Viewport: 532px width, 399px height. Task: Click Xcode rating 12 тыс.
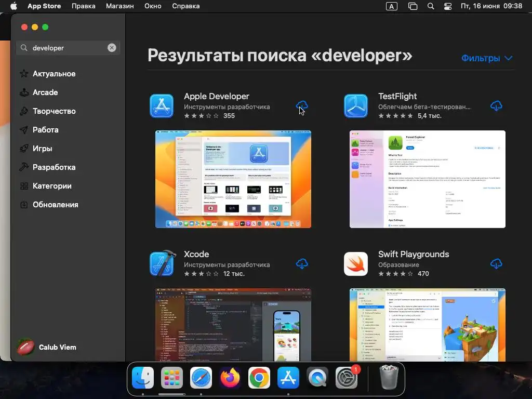click(x=214, y=273)
